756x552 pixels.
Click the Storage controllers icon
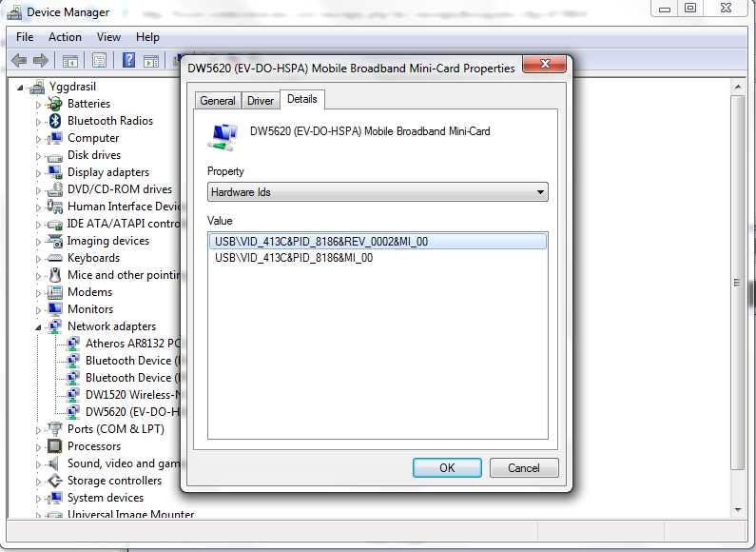pos(54,481)
